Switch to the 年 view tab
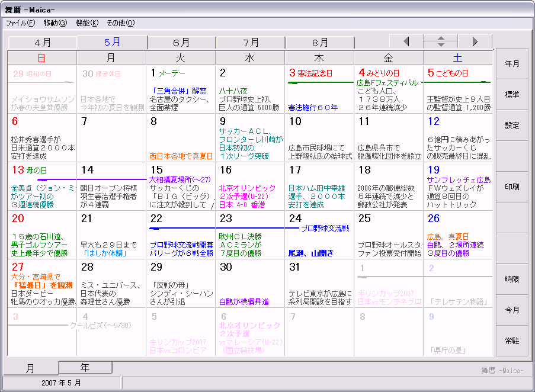This screenshot has width=535, height=392. (x=85, y=368)
